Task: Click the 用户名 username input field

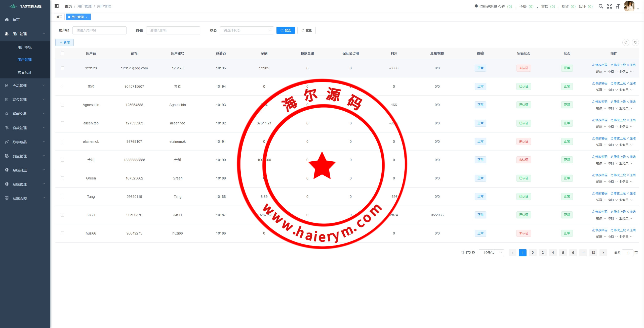Action: (x=99, y=30)
